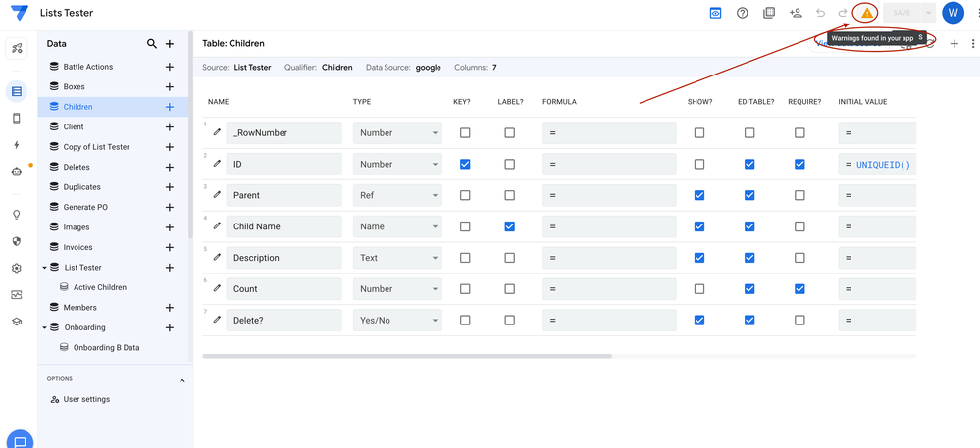Open the Intelligence lightbulb icon

[17, 215]
